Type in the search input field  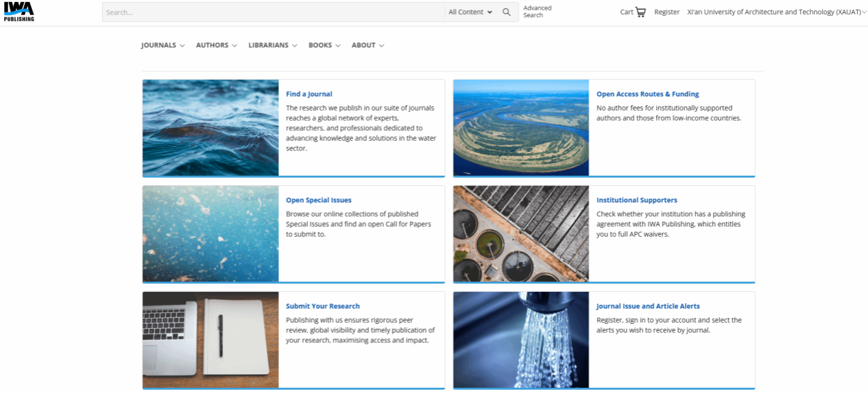click(x=273, y=12)
